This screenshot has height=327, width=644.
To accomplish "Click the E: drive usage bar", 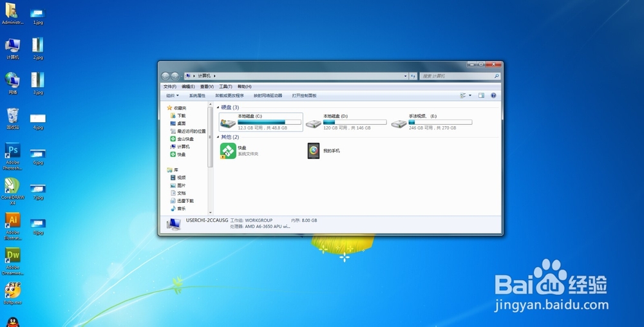I will tap(440, 122).
